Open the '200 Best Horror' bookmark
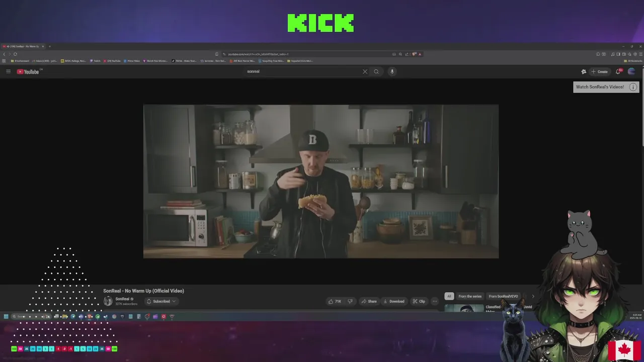The width and height of the screenshot is (644, 362). point(243,61)
